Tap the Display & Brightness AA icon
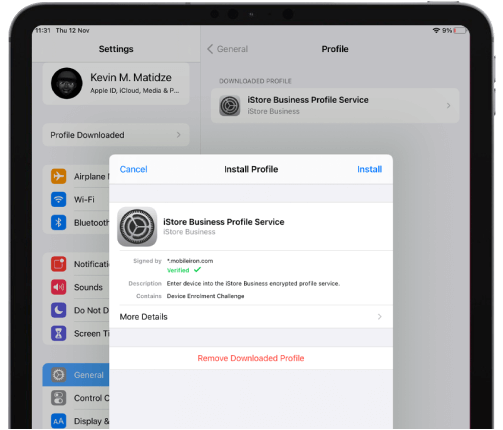Image resolution: width=503 pixels, height=430 pixels. (58, 421)
